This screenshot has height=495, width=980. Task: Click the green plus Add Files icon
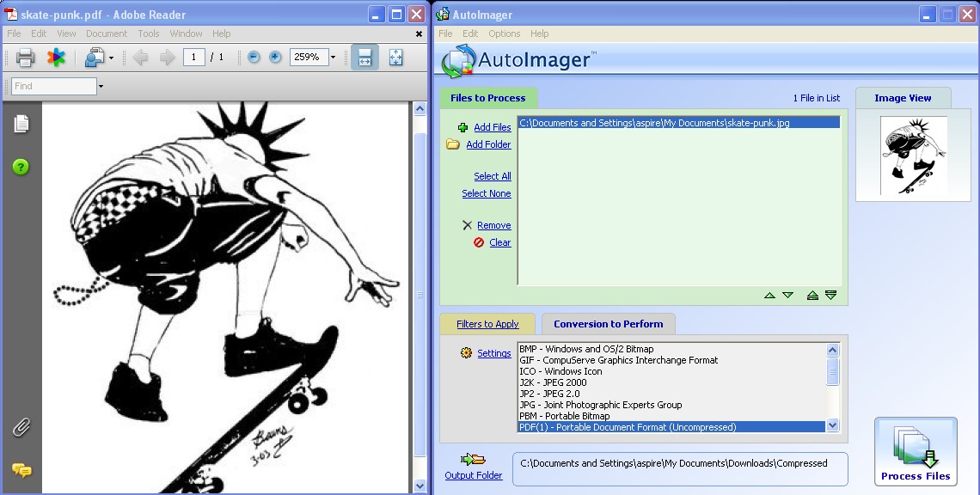click(x=462, y=127)
